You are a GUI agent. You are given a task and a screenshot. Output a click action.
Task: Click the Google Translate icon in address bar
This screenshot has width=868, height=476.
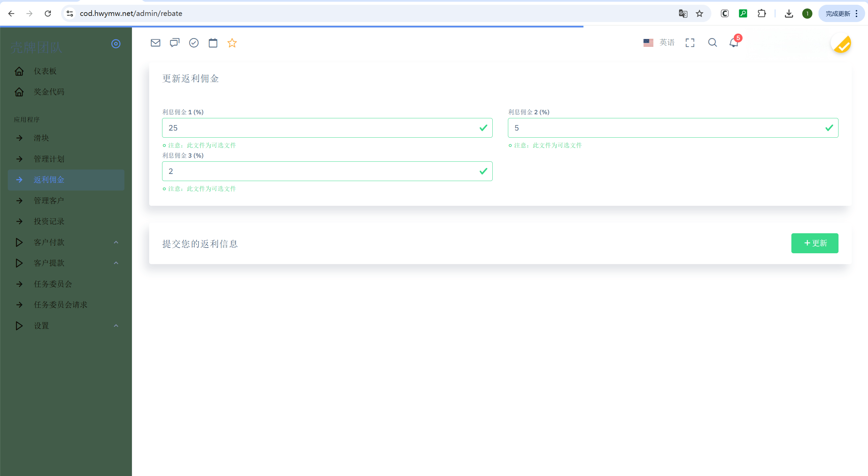[683, 14]
